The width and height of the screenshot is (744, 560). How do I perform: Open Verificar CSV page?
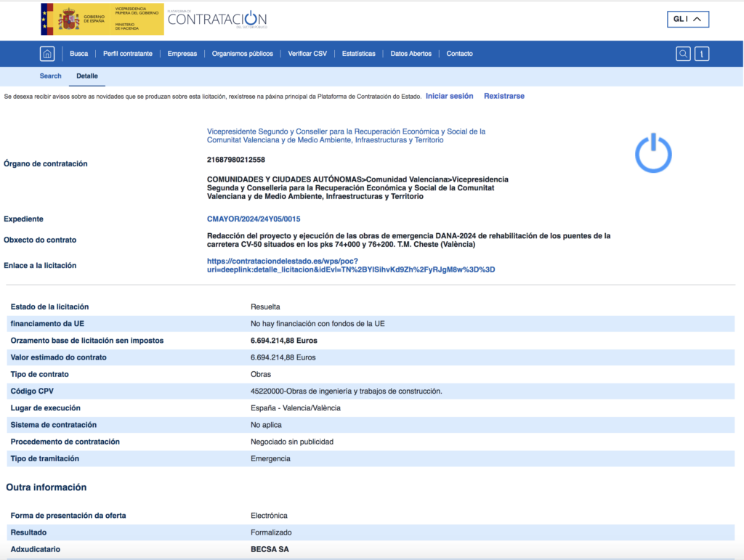(307, 54)
